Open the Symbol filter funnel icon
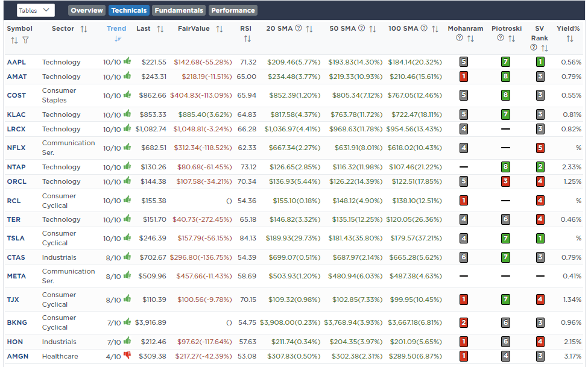Image resolution: width=588 pixels, height=367 pixels. click(x=25, y=40)
